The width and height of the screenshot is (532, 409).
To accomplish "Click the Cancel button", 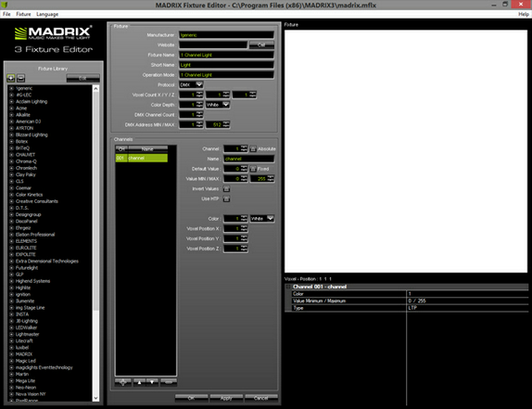I will click(x=261, y=398).
